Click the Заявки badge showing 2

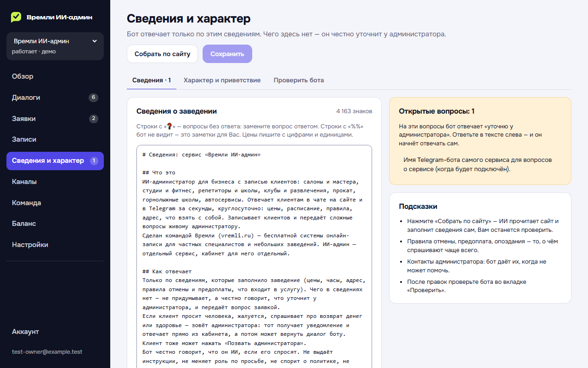point(93,119)
